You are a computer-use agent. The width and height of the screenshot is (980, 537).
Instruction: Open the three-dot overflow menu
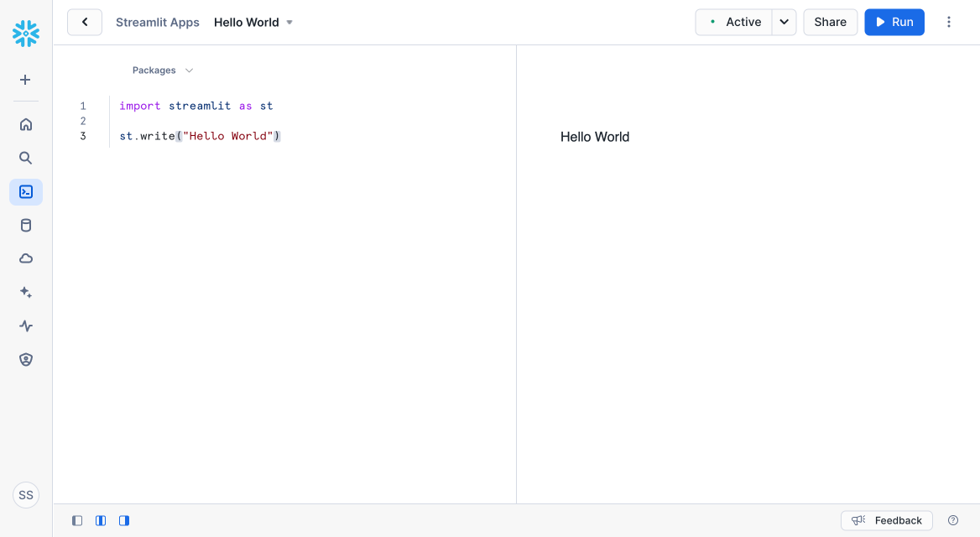click(949, 22)
